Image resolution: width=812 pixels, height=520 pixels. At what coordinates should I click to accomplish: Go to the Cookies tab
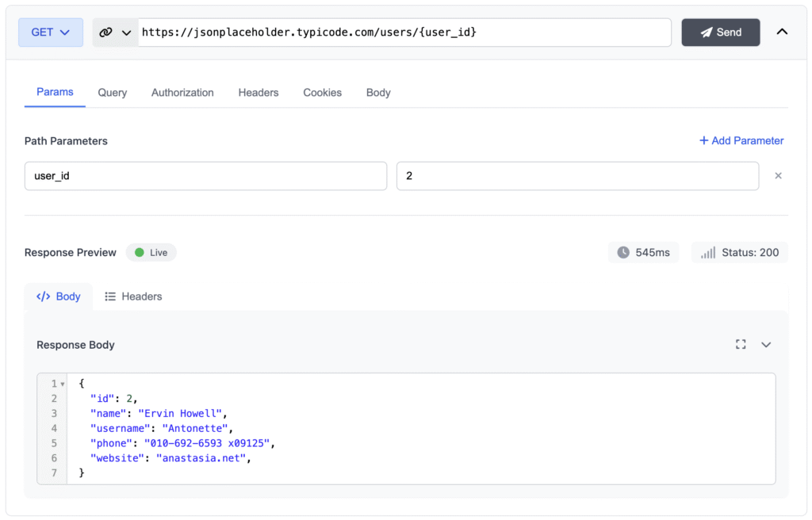coord(322,93)
